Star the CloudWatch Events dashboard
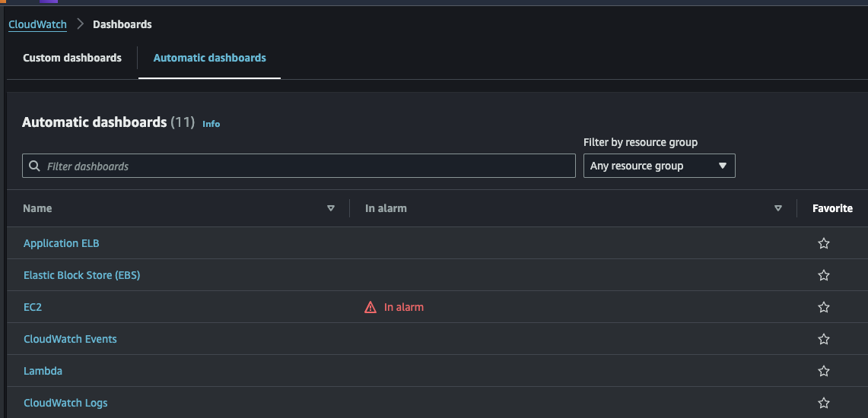 pos(824,339)
